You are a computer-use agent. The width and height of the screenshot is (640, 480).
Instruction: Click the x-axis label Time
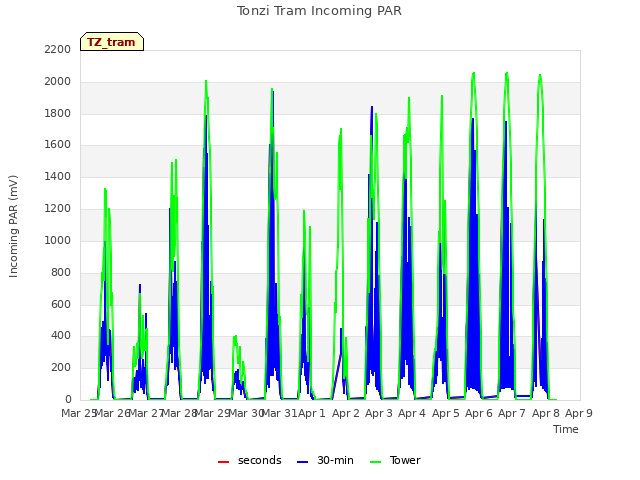click(x=566, y=429)
